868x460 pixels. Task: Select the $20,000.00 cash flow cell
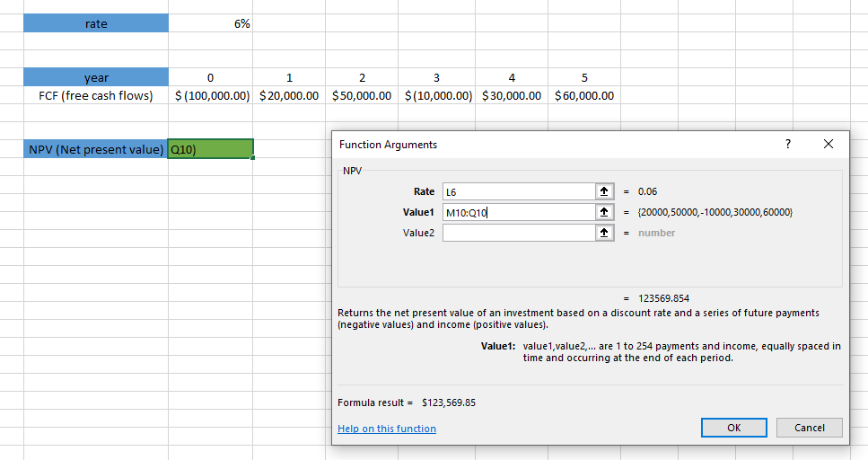[289, 95]
